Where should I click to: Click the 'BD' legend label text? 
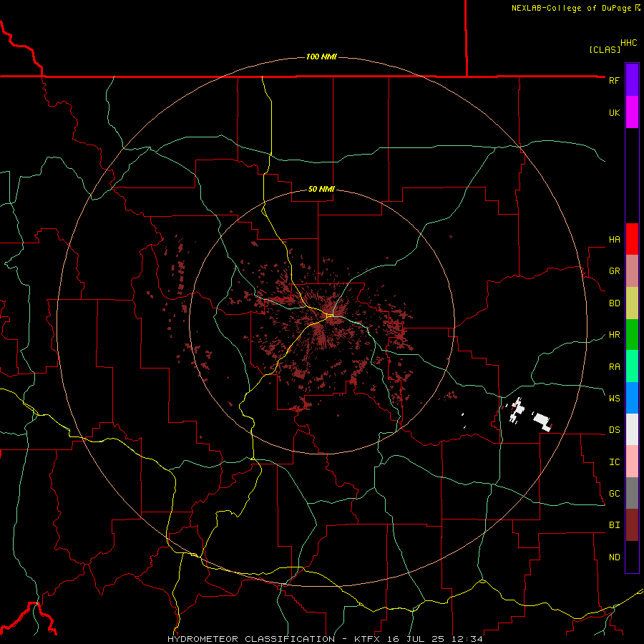pyautogui.click(x=614, y=303)
